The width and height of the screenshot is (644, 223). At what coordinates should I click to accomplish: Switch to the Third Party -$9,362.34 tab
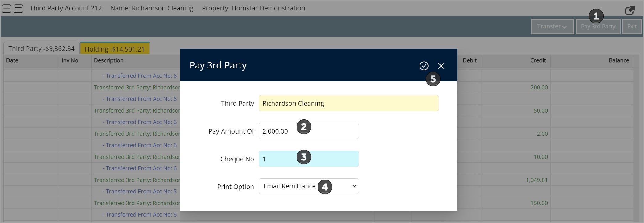[x=41, y=49]
